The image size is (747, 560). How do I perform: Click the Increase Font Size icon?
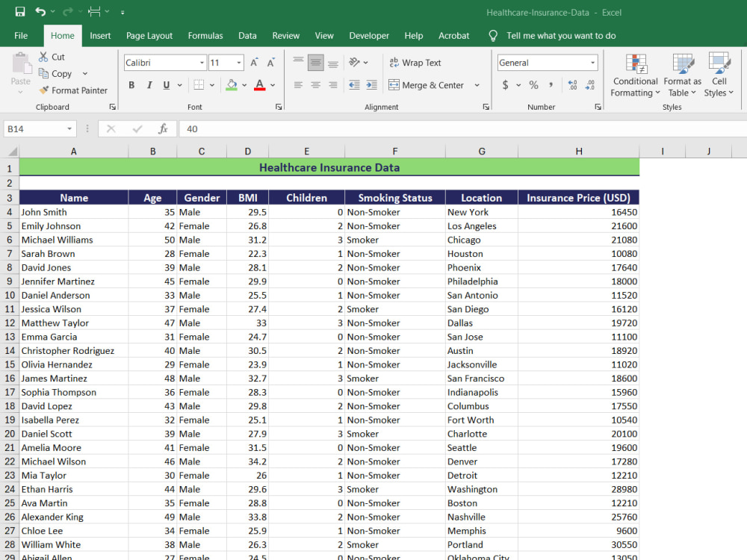[255, 63]
